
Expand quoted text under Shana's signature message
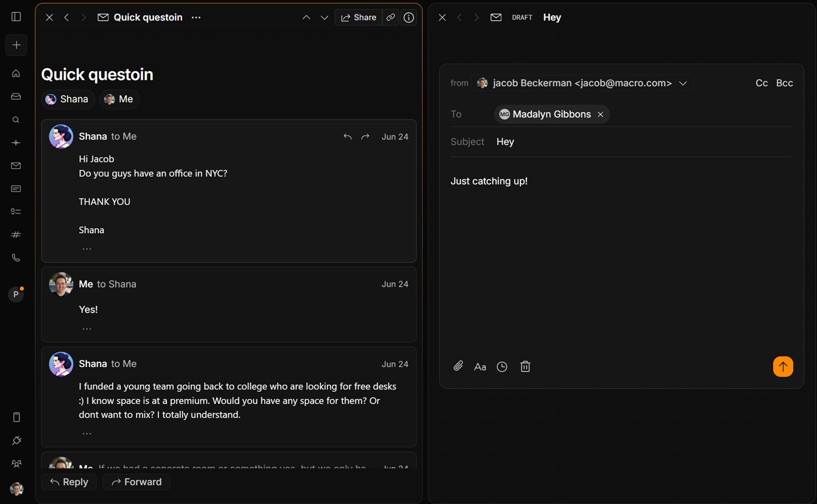(87, 248)
